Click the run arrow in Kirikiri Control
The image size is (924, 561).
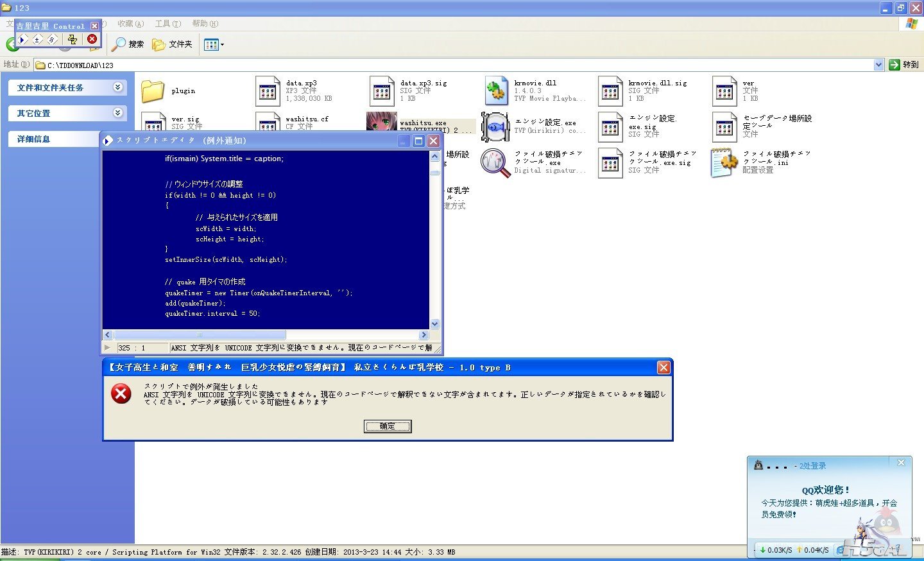22,40
